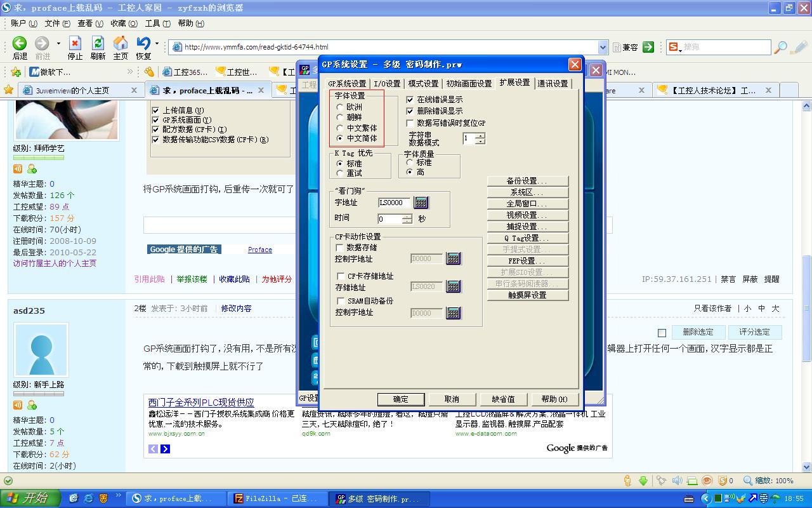Toggle the 在线错误显示 checkbox

410,100
